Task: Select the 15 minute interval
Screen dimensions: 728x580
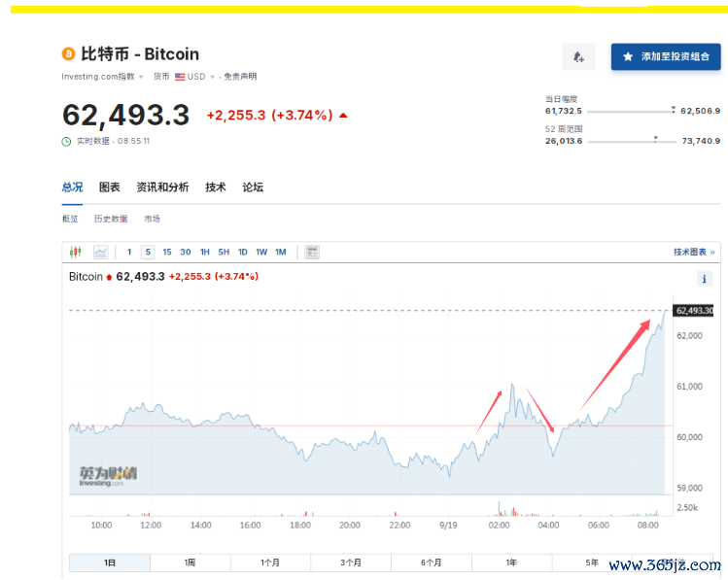Action: click(x=167, y=252)
